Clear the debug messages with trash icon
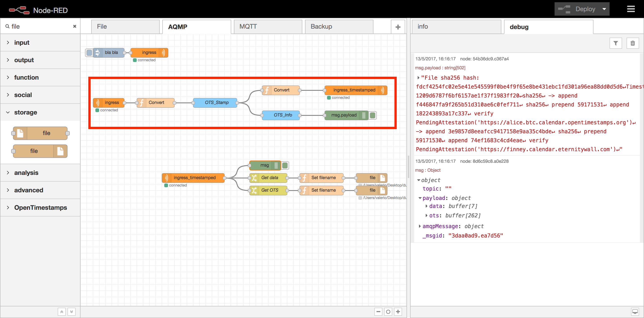This screenshot has width=644, height=318. tap(633, 43)
